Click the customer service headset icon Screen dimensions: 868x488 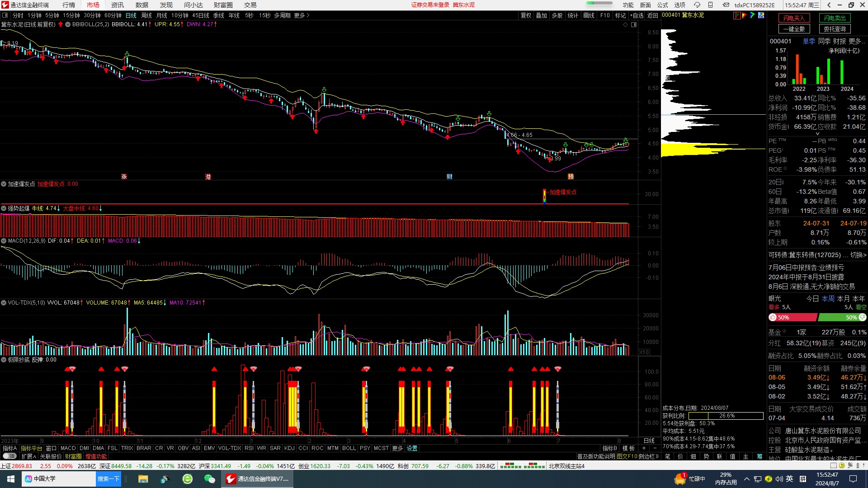(697, 5)
